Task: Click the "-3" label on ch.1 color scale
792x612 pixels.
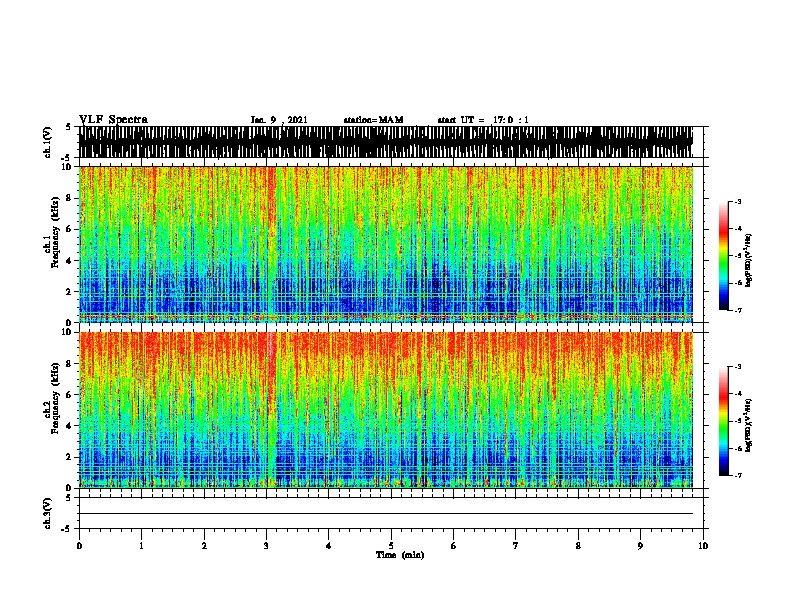Action: click(x=738, y=201)
